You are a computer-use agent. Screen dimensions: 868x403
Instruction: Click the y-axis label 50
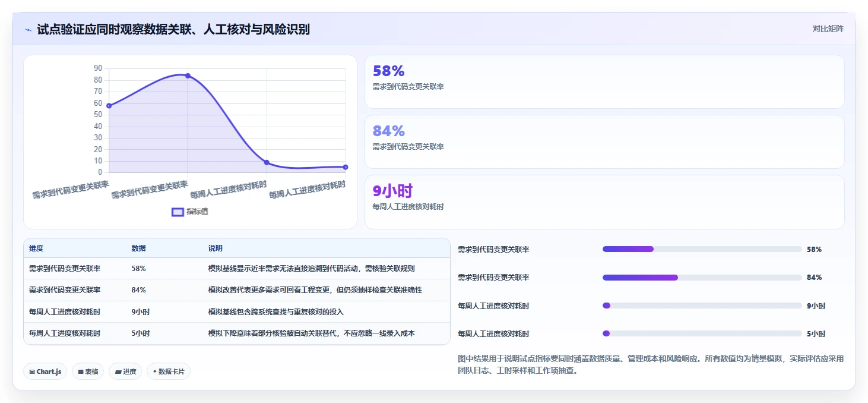tap(98, 115)
